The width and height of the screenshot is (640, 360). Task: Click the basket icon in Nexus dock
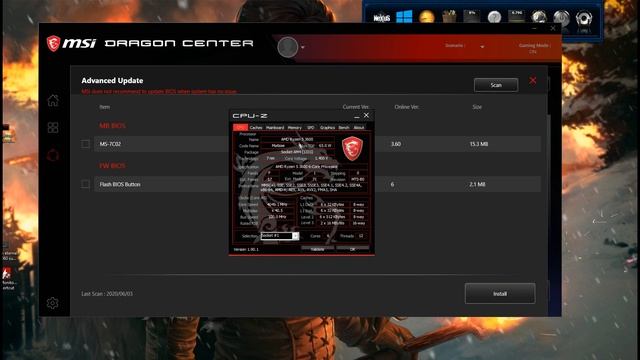pos(449,17)
